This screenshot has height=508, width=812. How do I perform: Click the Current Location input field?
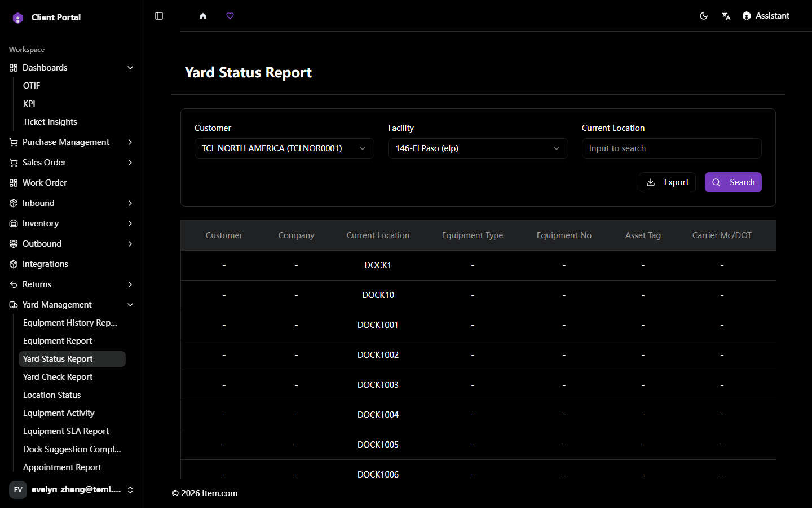tap(672, 148)
